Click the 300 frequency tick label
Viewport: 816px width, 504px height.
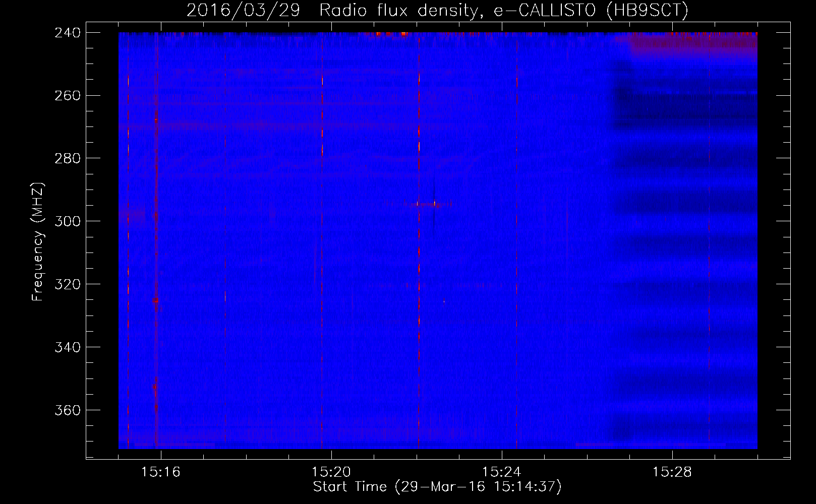click(x=68, y=221)
